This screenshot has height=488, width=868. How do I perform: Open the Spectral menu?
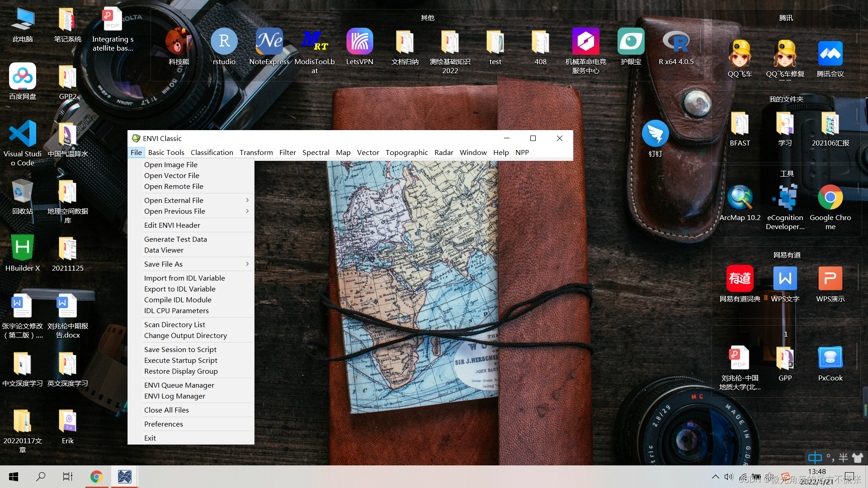coord(316,152)
